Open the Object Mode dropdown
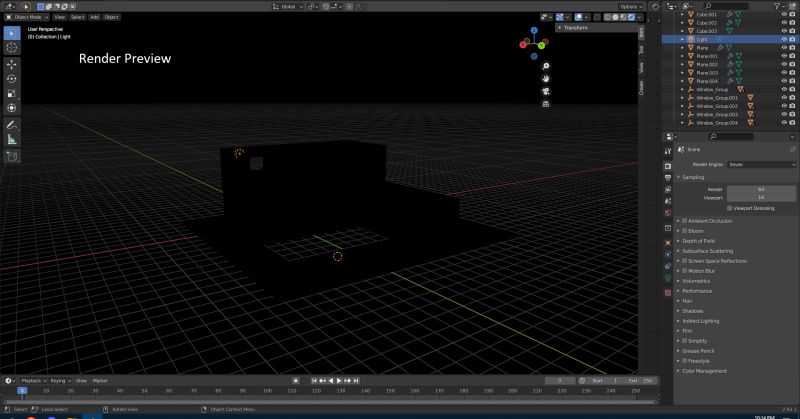800x419 pixels. point(27,17)
